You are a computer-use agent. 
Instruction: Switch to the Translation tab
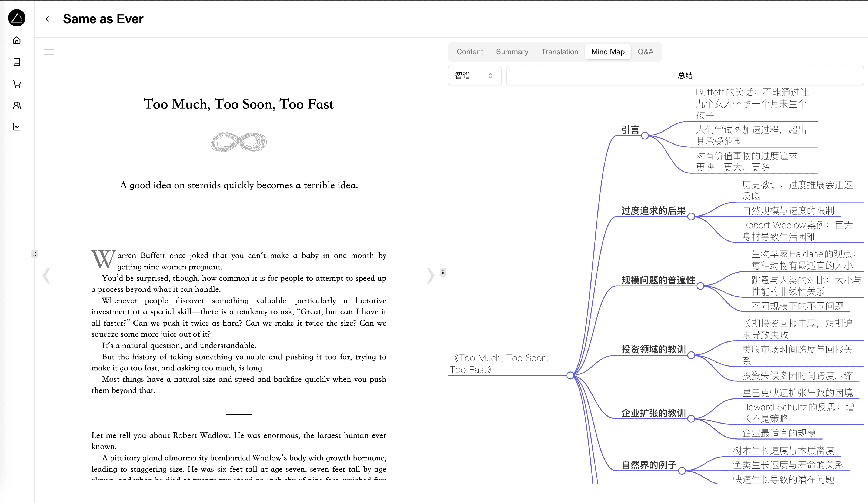(x=559, y=52)
